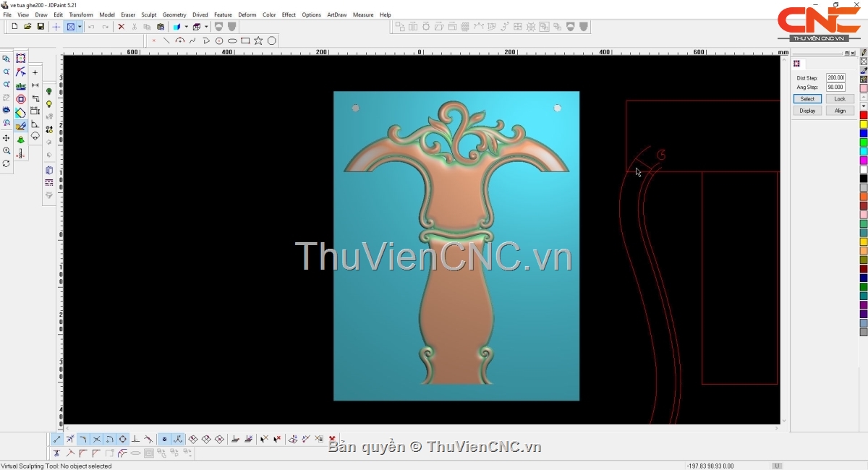Viewport: 868px width, 470px height.
Task: Open a file with the folder icon
Action: [27, 27]
